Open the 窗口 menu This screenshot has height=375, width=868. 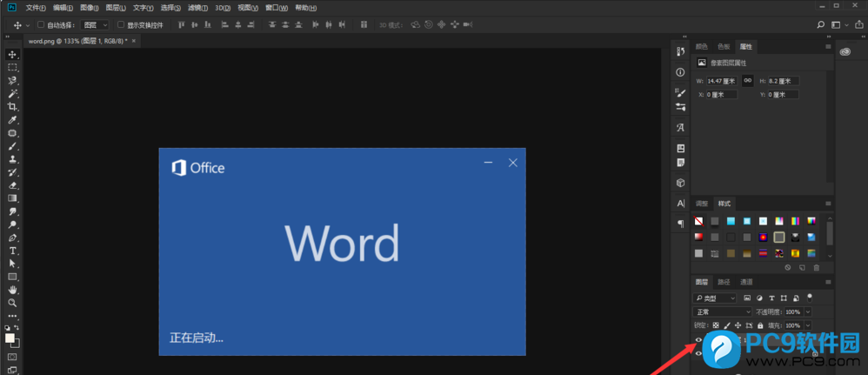point(277,8)
